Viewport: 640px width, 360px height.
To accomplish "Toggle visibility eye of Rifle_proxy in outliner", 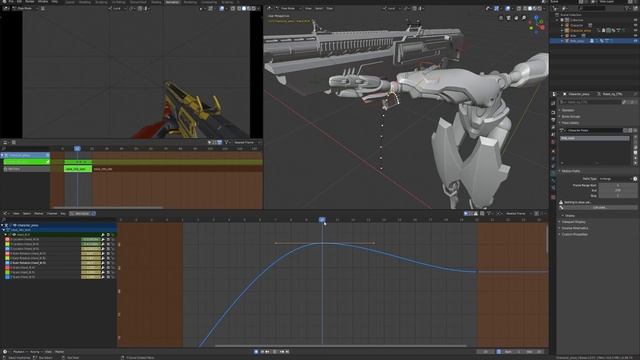I will pyautogui.click(x=635, y=41).
